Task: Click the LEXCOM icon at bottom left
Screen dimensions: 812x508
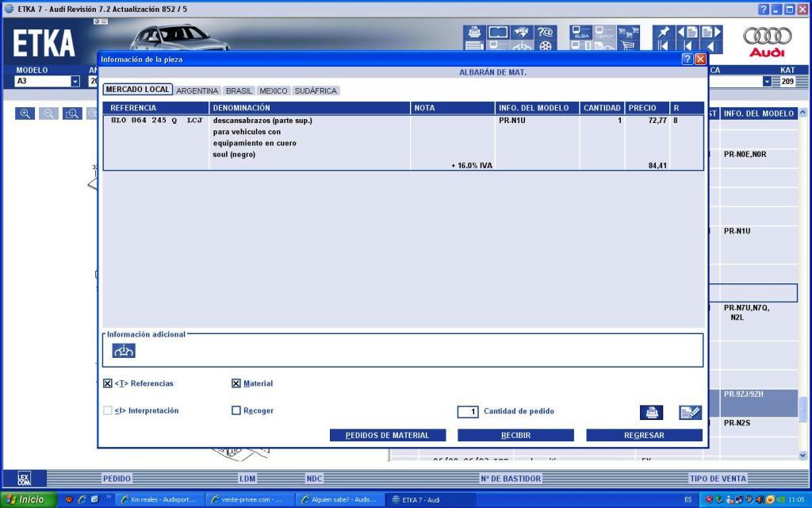Action: point(25,478)
